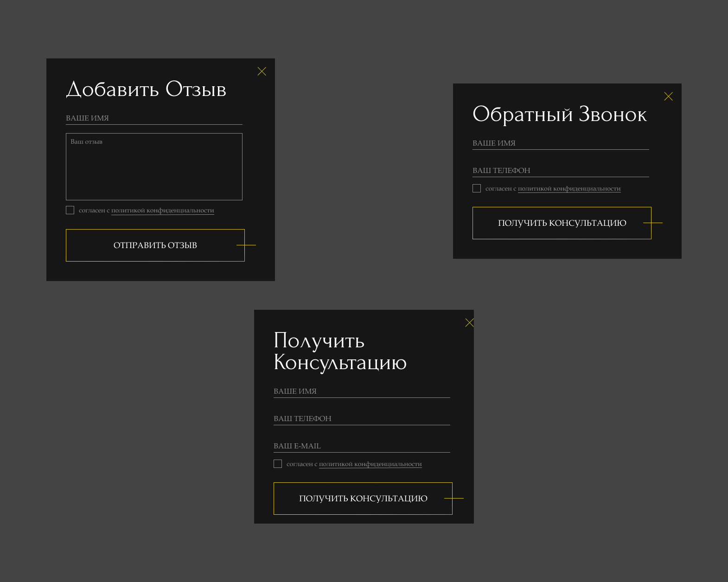Image resolution: width=728 pixels, height=582 pixels.
Task: Click the ВАШ E-MAIL input field
Action: [x=362, y=446]
